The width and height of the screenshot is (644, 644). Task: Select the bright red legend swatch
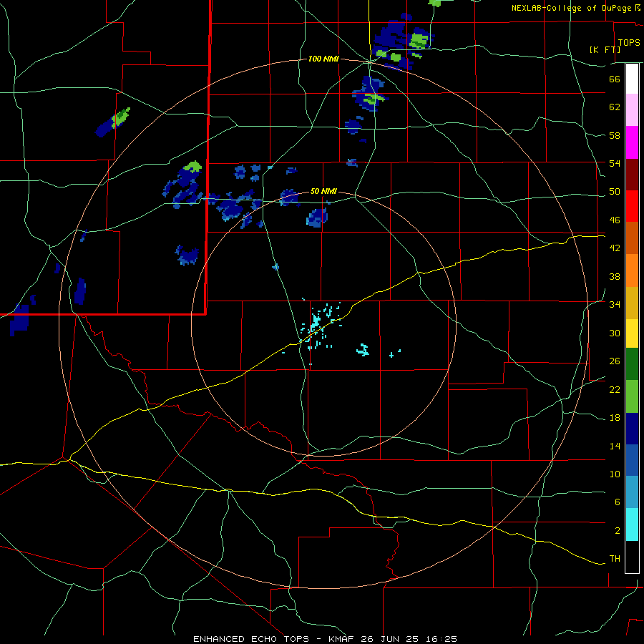[x=632, y=206]
